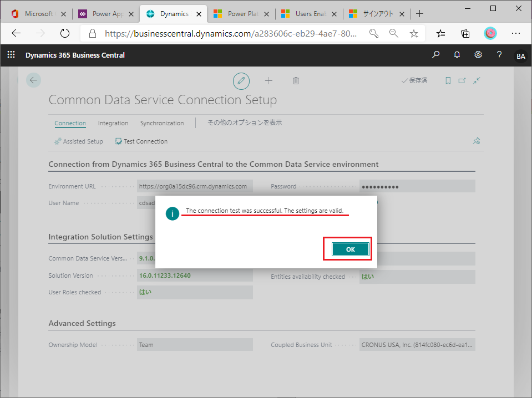Click the zoom out magnifier in address bar
Viewport: 532px width, 398px height.
click(x=393, y=33)
